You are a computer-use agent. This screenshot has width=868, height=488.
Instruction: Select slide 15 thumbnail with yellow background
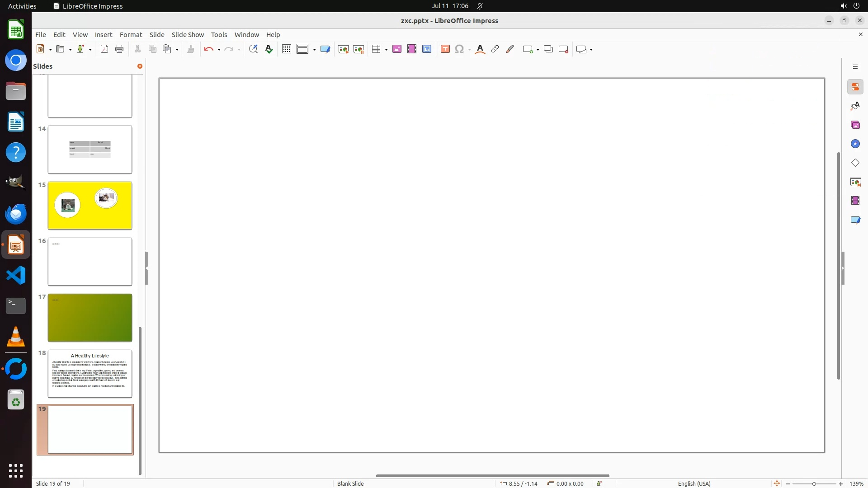(x=90, y=206)
